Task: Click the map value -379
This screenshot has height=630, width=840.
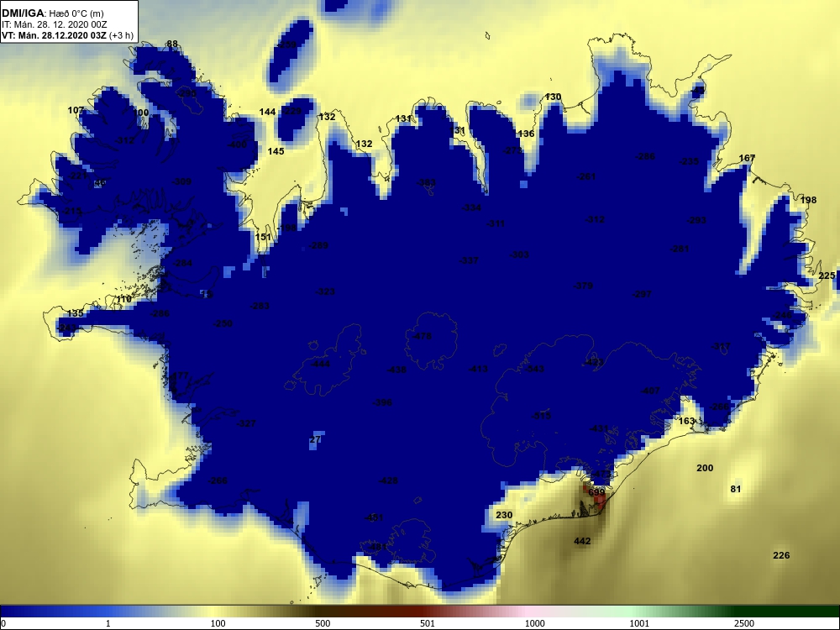Action: (x=583, y=286)
